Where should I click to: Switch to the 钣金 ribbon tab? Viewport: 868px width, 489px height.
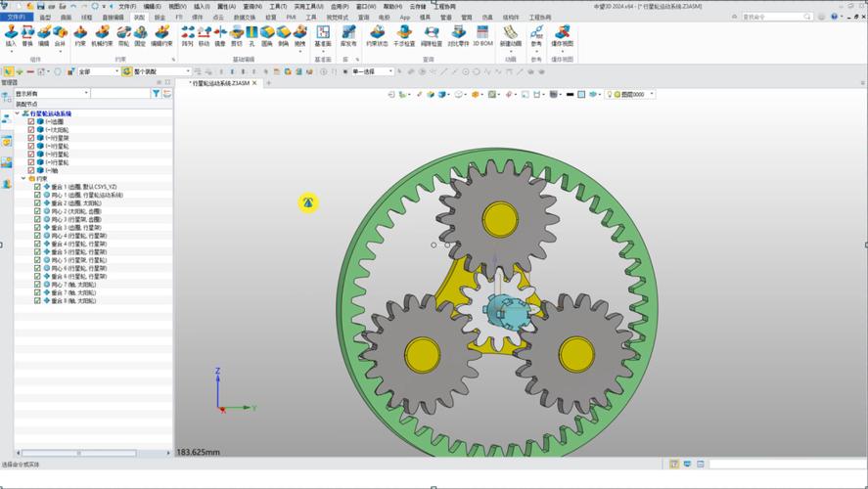[160, 18]
